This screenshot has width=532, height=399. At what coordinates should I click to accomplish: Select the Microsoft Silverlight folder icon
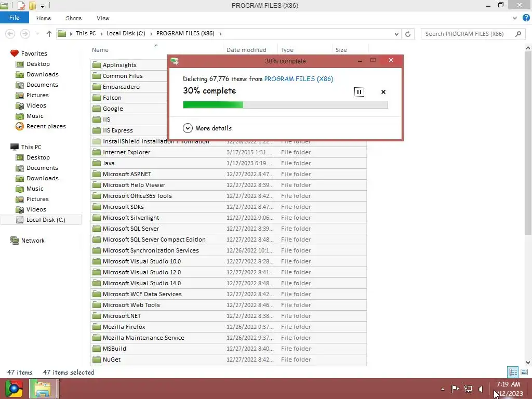(97, 218)
